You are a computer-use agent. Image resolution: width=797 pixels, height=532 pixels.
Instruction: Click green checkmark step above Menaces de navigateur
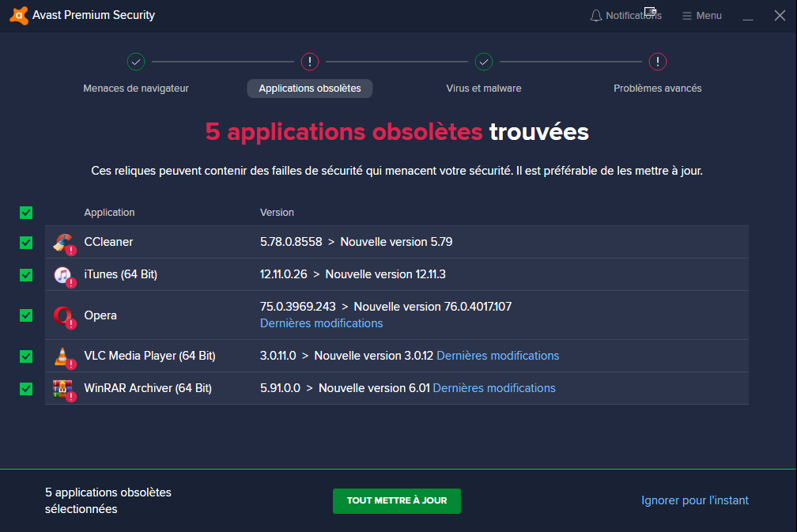pyautogui.click(x=136, y=62)
